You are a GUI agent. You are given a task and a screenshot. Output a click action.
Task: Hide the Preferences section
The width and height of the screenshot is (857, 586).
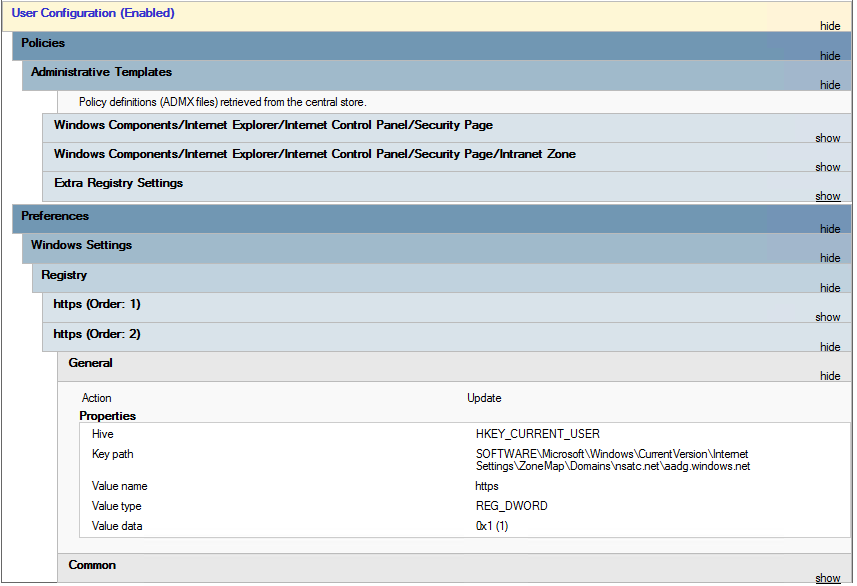(829, 229)
